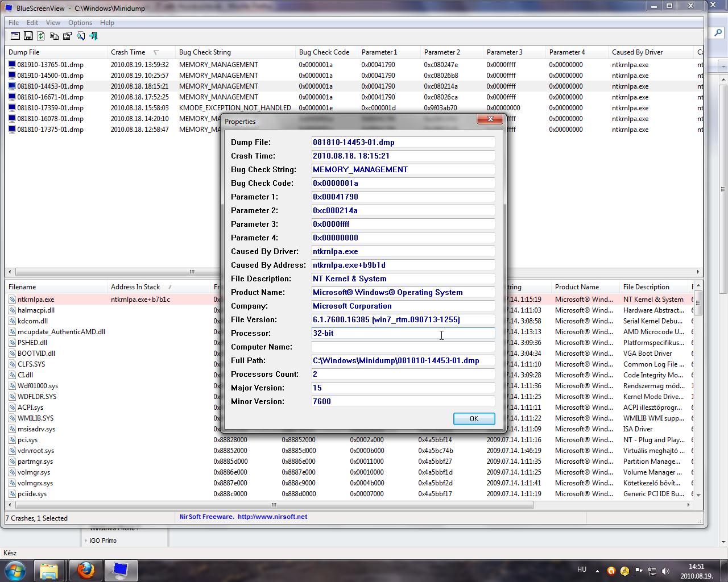Click OK in the Properties dialog
The height and width of the screenshot is (582, 728).
coord(474,419)
